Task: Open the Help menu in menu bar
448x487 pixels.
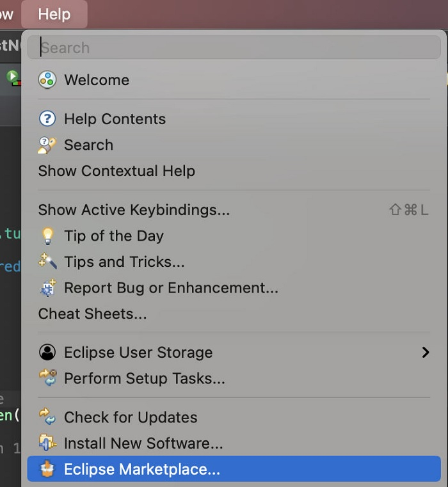Action: tap(54, 14)
